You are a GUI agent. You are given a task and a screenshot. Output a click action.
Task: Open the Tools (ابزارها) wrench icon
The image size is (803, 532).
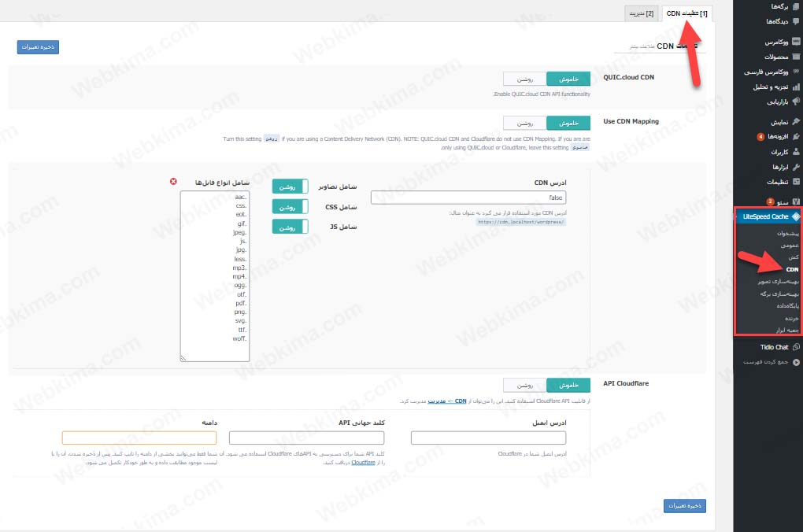(x=796, y=167)
